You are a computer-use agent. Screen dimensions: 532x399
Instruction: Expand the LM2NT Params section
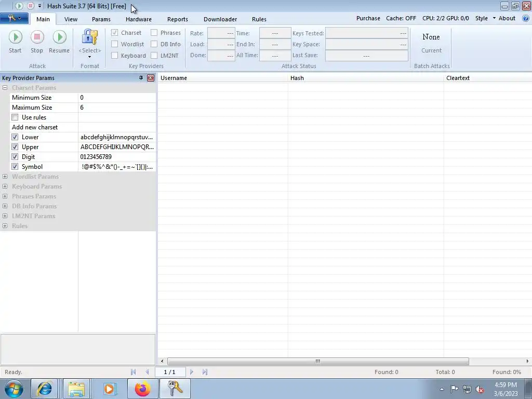pyautogui.click(x=5, y=216)
